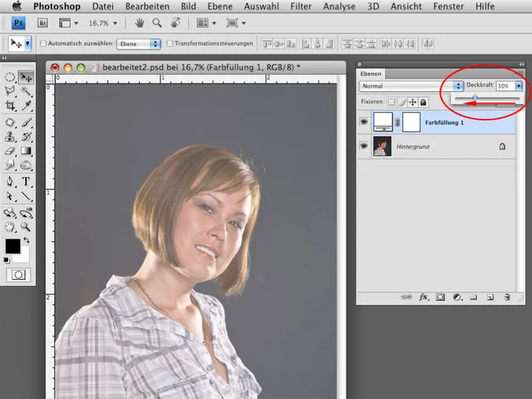The height and width of the screenshot is (399, 532).
Task: Click link layers icon in Ebenen panel
Action: [406, 297]
